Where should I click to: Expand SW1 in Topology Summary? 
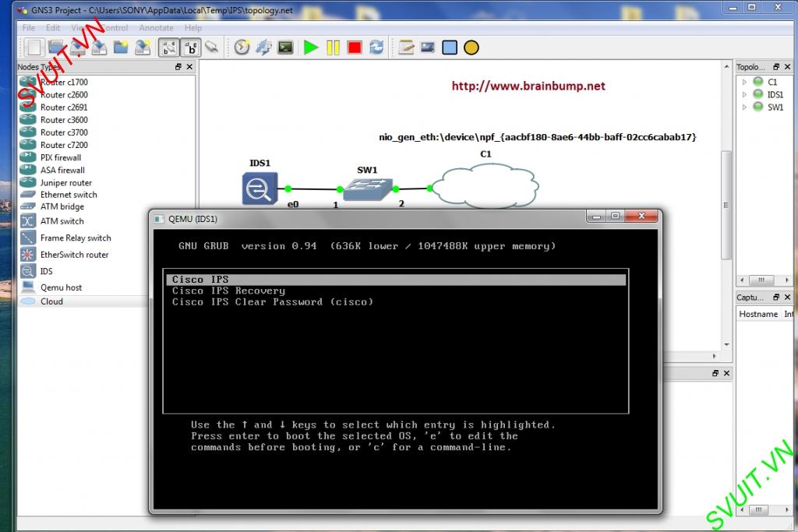tap(744, 107)
